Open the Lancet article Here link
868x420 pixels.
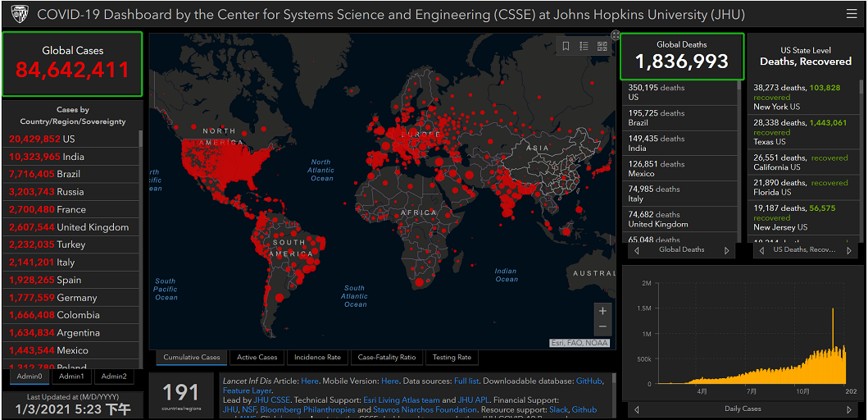pyautogui.click(x=310, y=381)
